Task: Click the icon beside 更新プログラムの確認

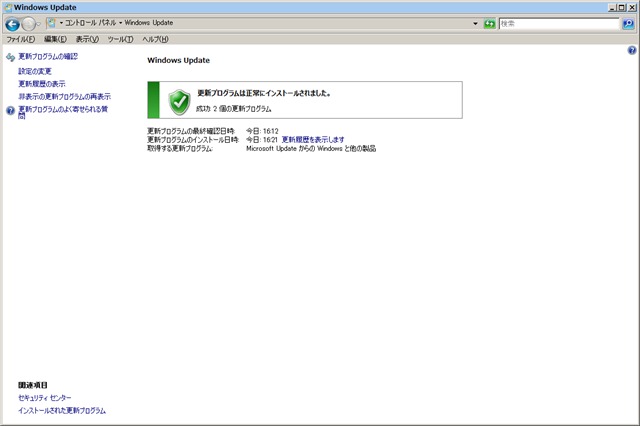Action: point(11,57)
